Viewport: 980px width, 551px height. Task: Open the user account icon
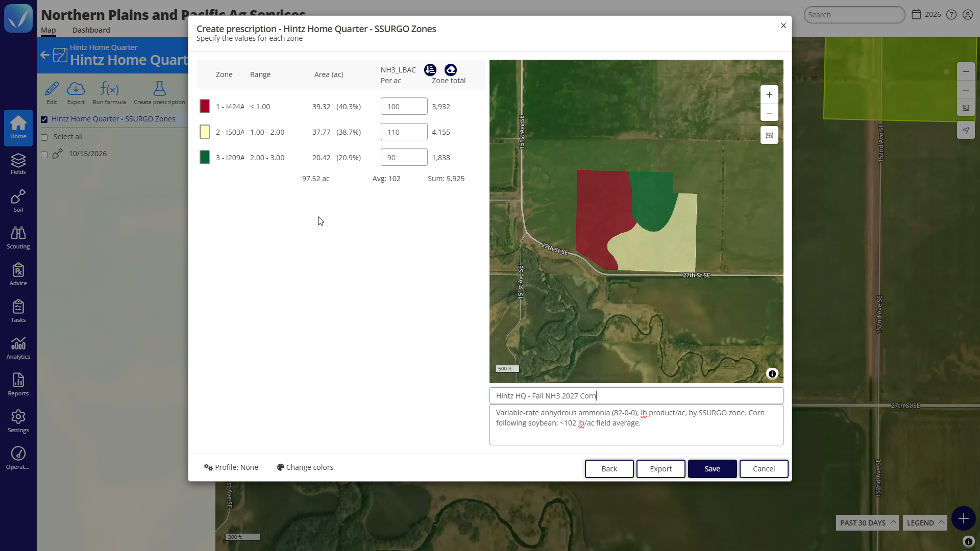pyautogui.click(x=968, y=15)
